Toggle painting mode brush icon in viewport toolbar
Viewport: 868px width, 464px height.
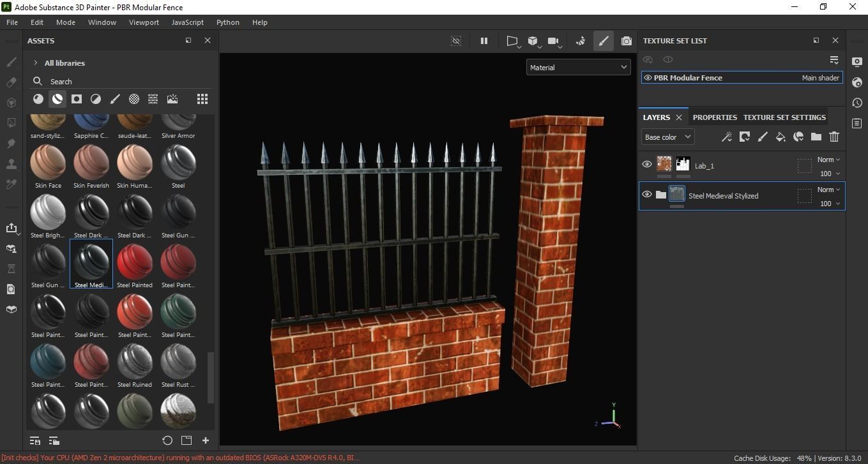[603, 41]
